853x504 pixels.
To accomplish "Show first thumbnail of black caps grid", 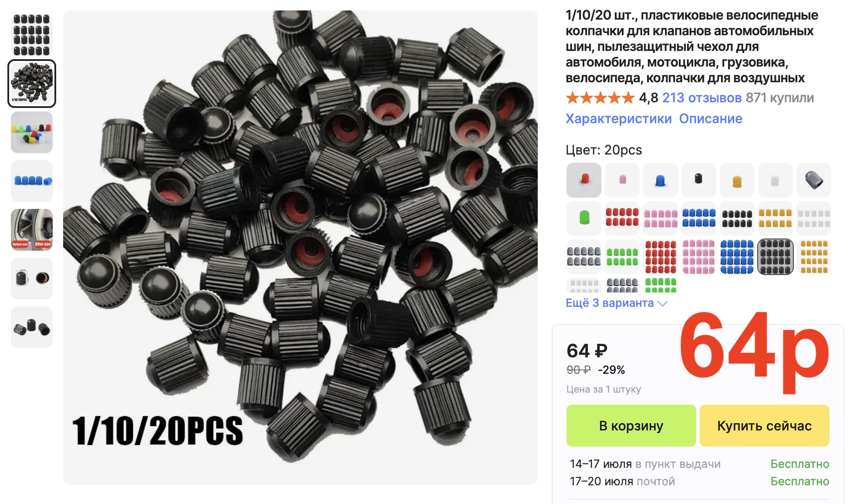I will [32, 35].
